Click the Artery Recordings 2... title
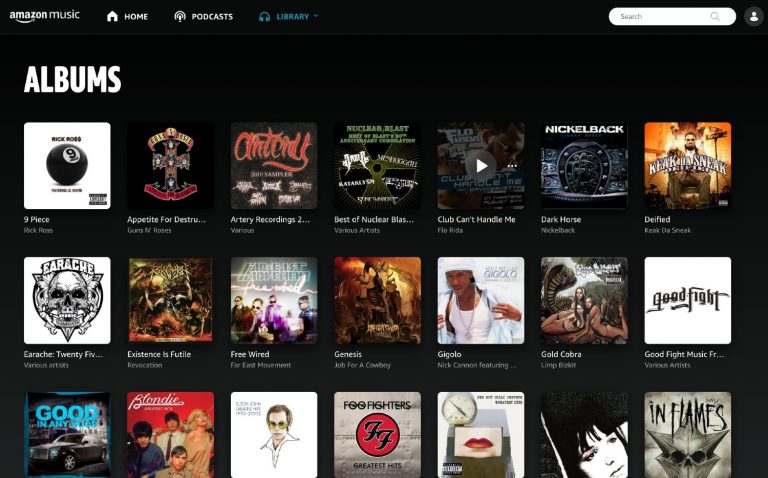The height and width of the screenshot is (478, 768). pyautogui.click(x=270, y=219)
